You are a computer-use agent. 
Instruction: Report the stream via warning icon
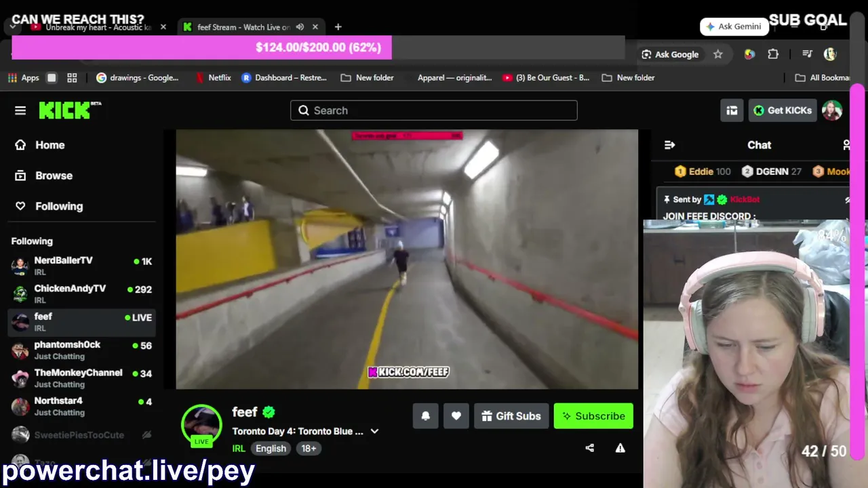pyautogui.click(x=620, y=448)
